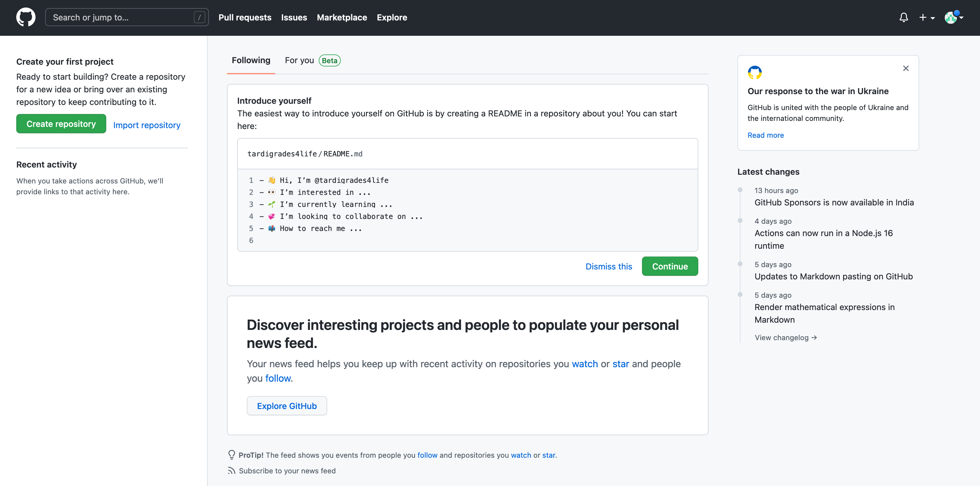
Task: Open Pull requests in top navigation
Action: click(245, 17)
